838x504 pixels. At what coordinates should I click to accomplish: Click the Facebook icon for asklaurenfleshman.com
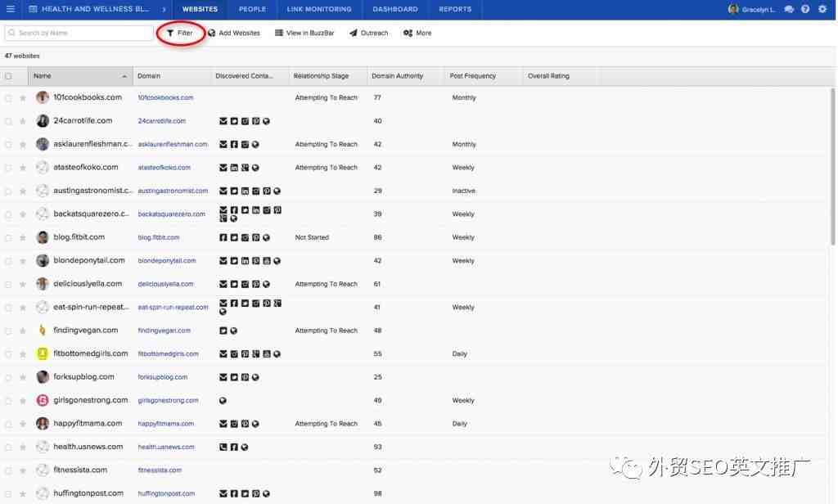(x=234, y=144)
